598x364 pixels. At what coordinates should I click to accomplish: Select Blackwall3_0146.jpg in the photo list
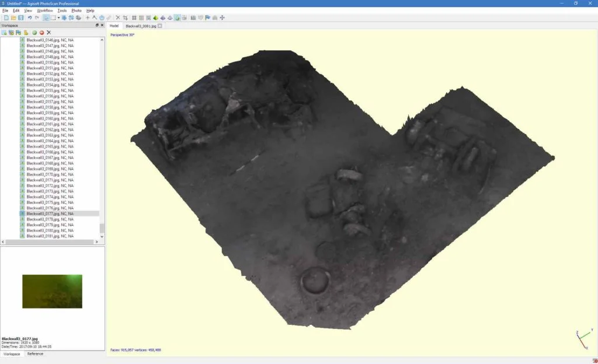click(50, 40)
